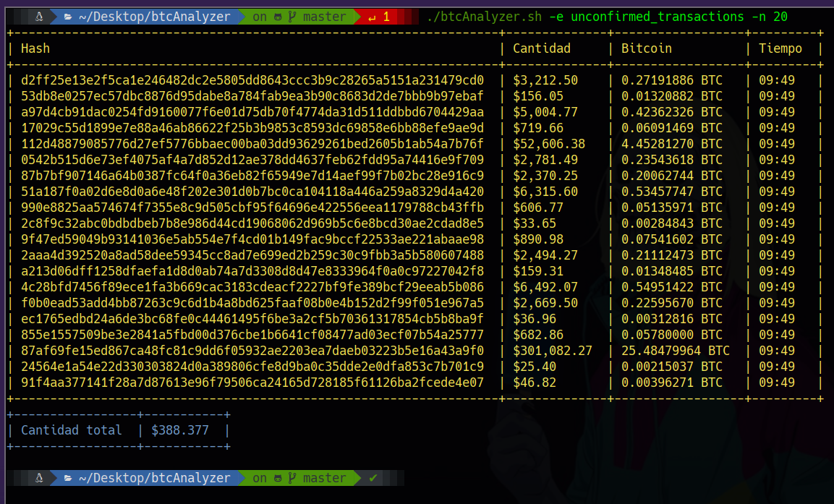
Task: Select the hash starting with 9f47ed59049b9314
Action: [x=252, y=240]
